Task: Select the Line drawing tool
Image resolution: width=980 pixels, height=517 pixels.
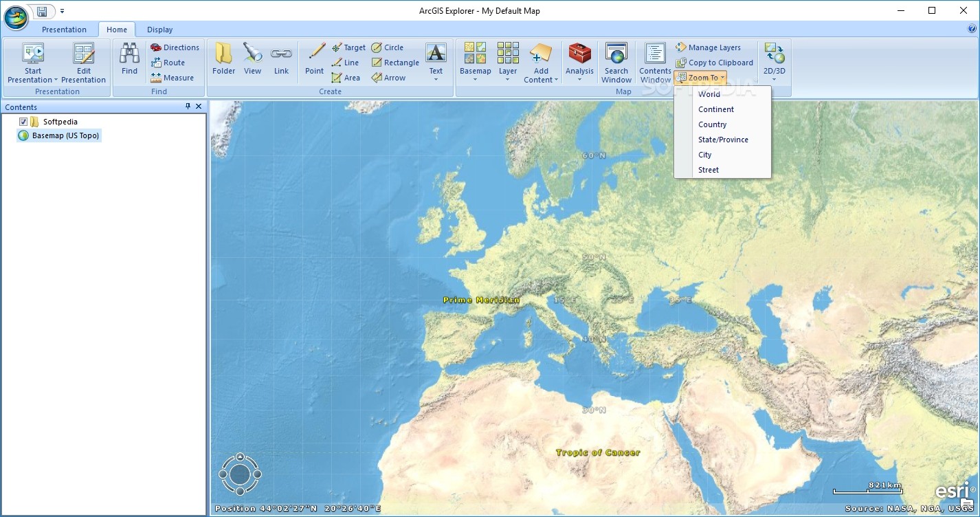Action: 345,63
